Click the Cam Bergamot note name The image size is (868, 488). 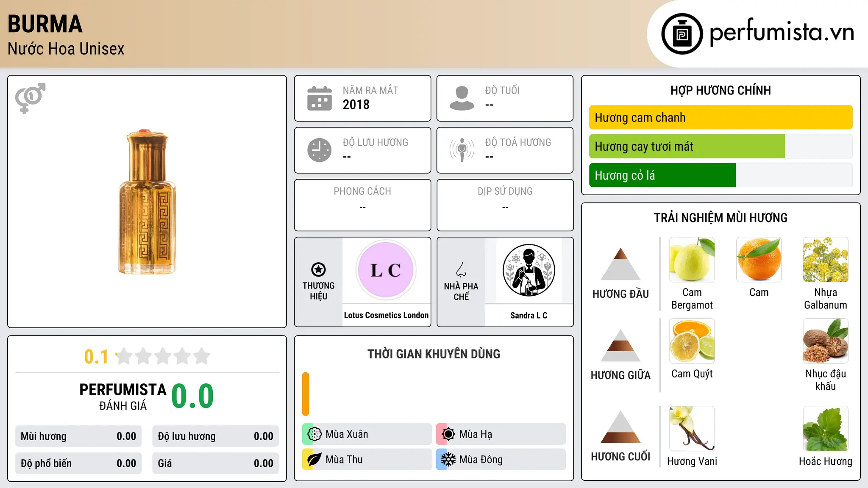[x=692, y=299]
